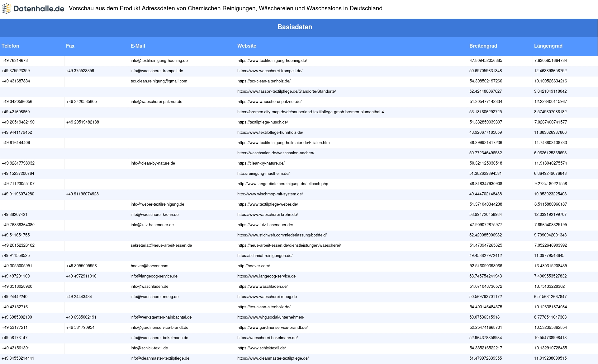Click the Datenhalle.de brand name text
Viewport: 598px width, 364px height.
coord(39,9)
